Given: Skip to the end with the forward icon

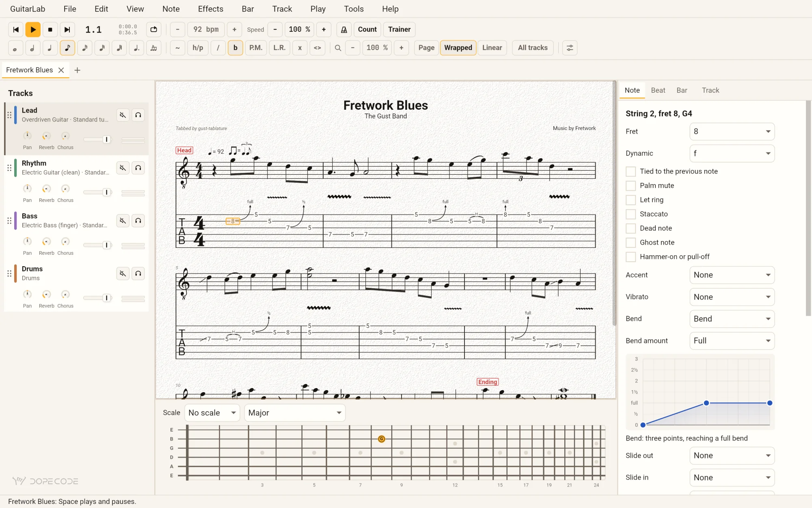Looking at the screenshot, I should (x=67, y=29).
